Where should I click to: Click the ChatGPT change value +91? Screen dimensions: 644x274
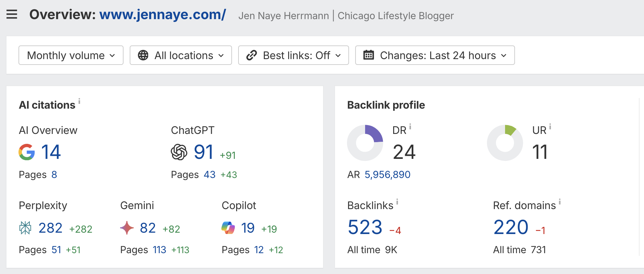coord(228,155)
